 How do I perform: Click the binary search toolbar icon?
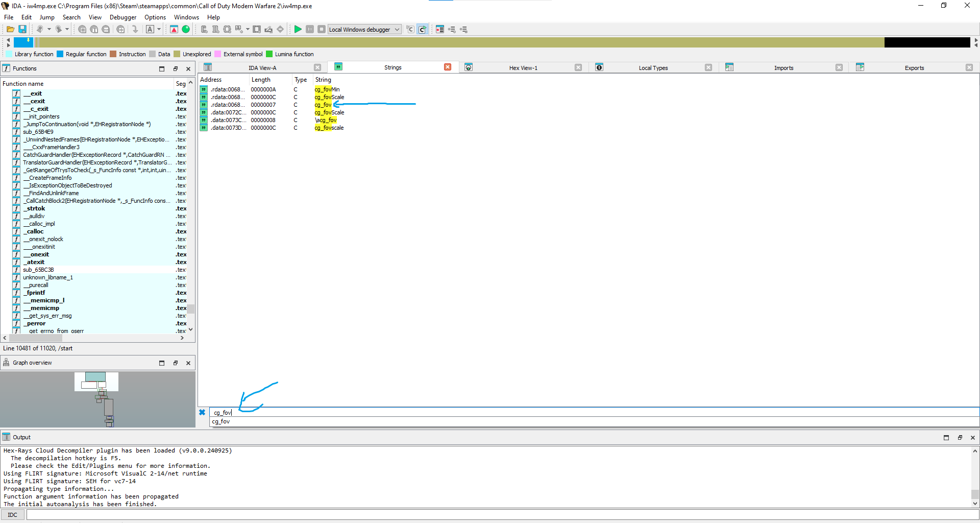[106, 29]
